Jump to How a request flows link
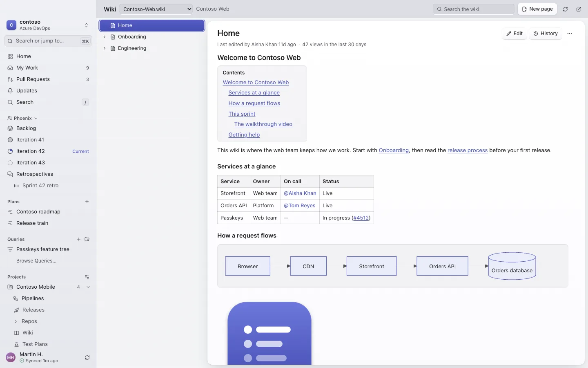This screenshot has width=588, height=368. (x=254, y=103)
